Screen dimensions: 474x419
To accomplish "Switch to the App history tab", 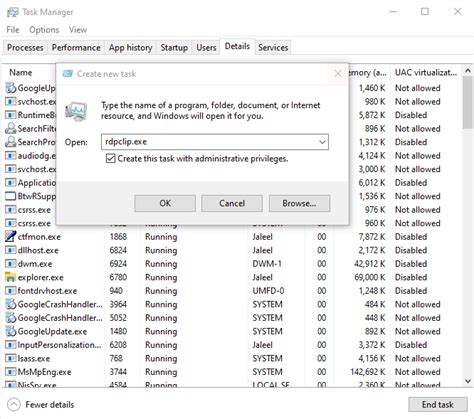I will (130, 48).
